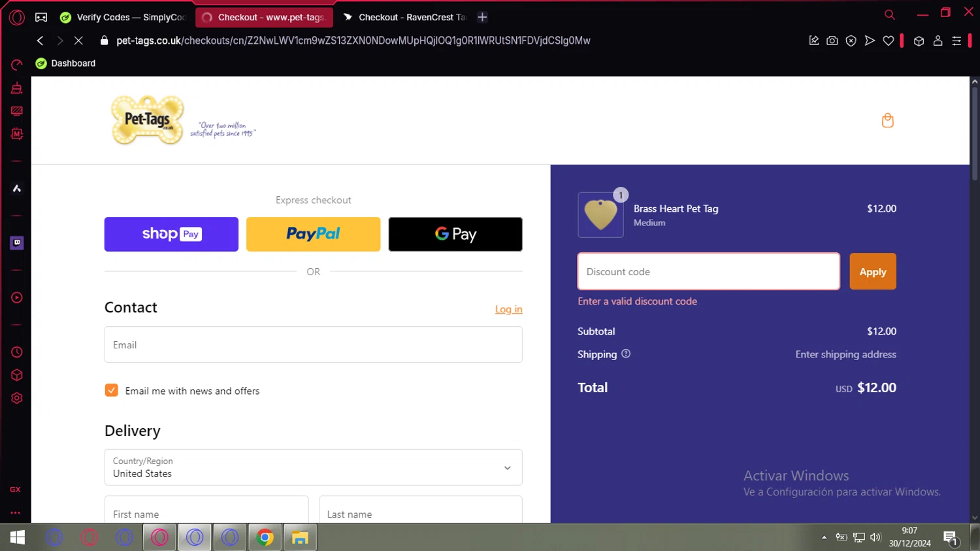Image resolution: width=980 pixels, height=551 pixels.
Task: Open the Opera GX main menu logo
Action: coord(17,18)
